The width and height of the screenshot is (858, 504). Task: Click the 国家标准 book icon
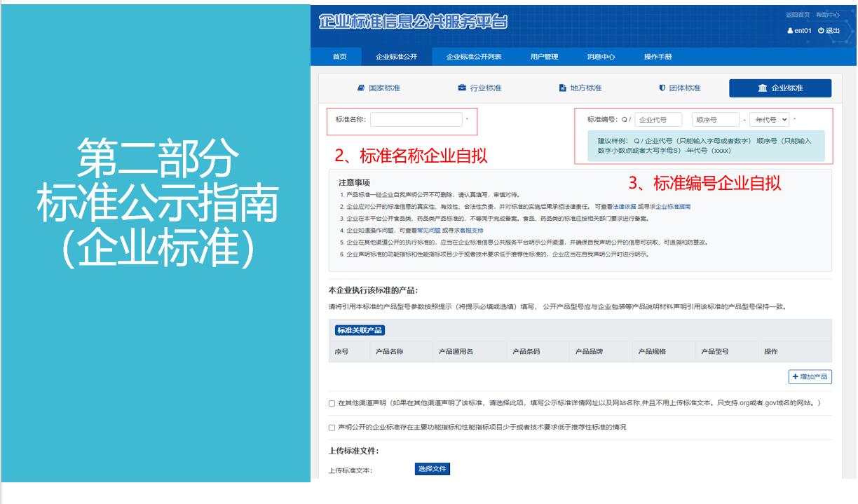click(x=361, y=88)
